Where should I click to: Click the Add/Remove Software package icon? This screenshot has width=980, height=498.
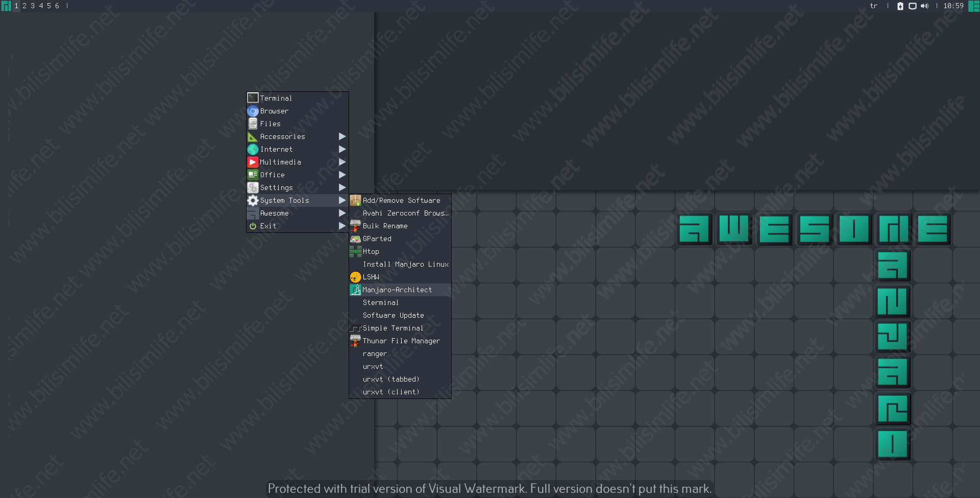(355, 200)
